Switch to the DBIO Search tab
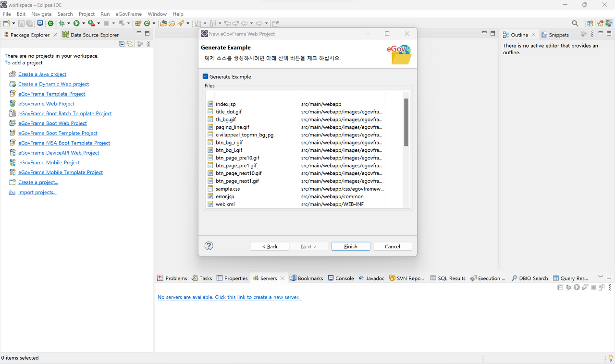The width and height of the screenshot is (615, 364). click(x=529, y=278)
